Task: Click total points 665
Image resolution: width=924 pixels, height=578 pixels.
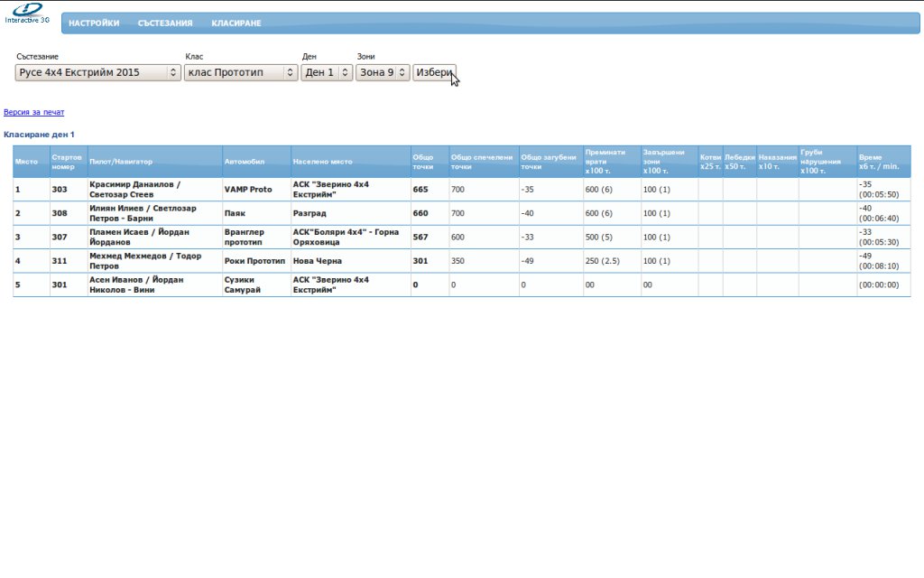Action: point(430,190)
